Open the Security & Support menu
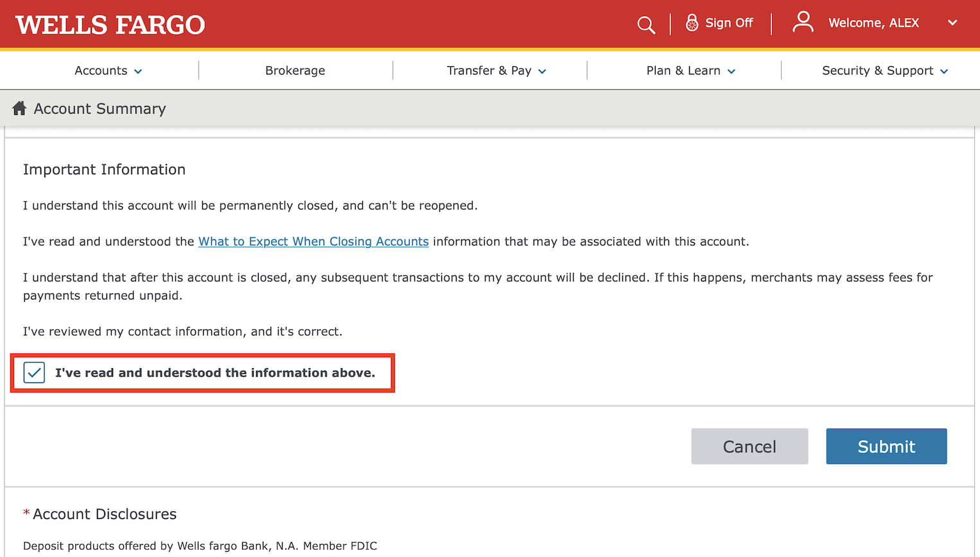 click(878, 71)
